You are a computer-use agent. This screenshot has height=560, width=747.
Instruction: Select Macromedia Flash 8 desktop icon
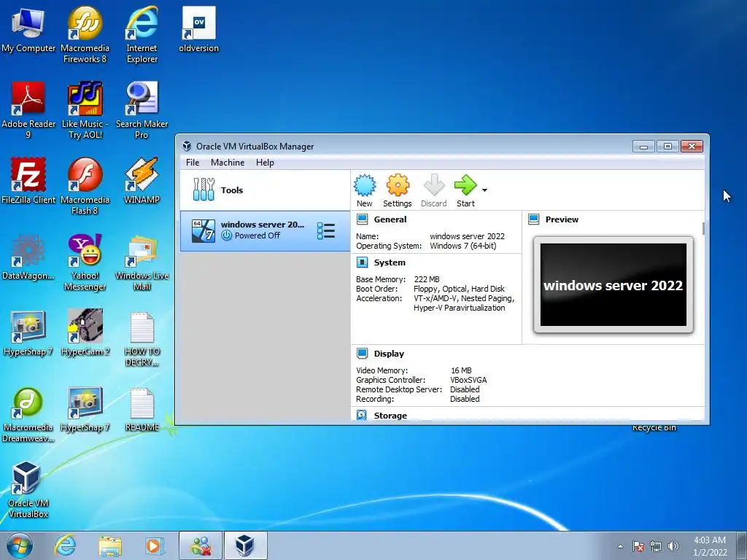(85, 187)
